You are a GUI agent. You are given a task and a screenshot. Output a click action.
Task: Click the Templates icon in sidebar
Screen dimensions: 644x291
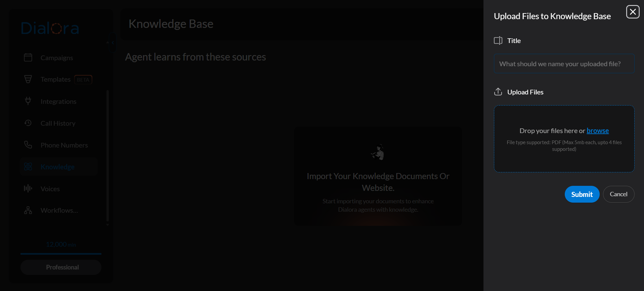pos(28,79)
